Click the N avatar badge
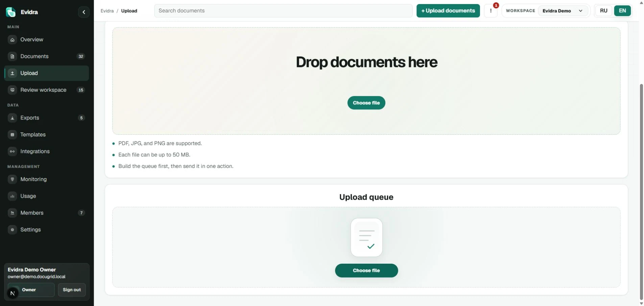Screen dimensions: 644x306 point(13,293)
